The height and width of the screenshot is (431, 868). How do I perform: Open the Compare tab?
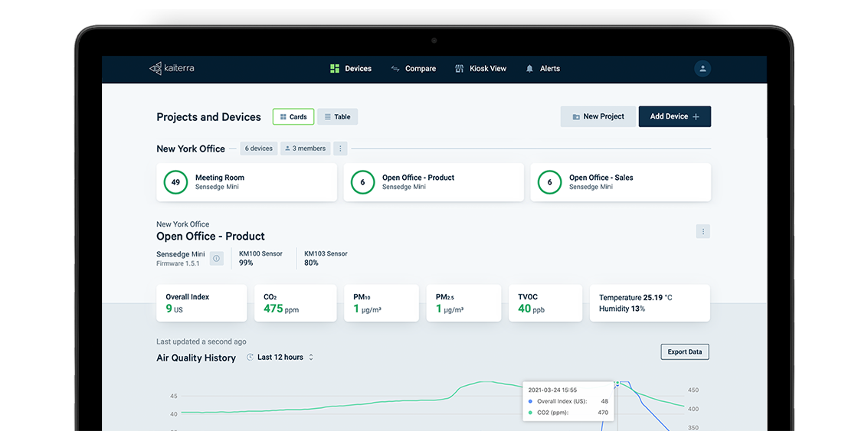[414, 69]
